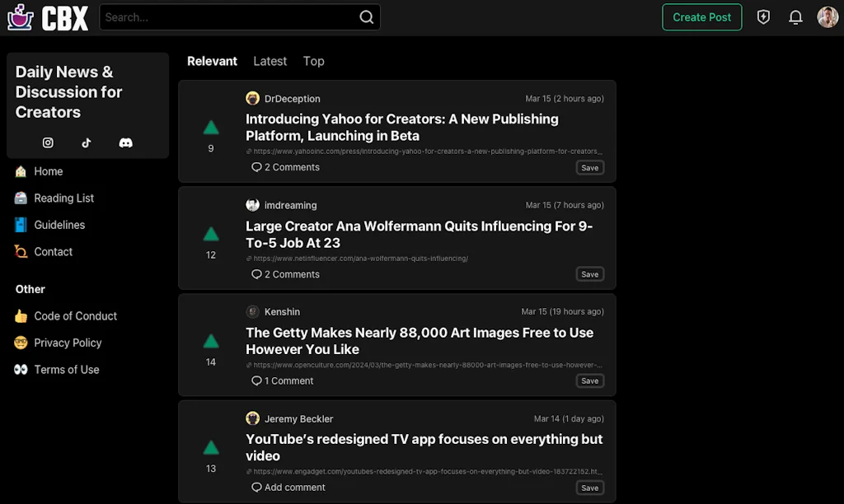This screenshot has width=844, height=504.
Task: Open the moderation shield icon
Action: click(x=763, y=16)
